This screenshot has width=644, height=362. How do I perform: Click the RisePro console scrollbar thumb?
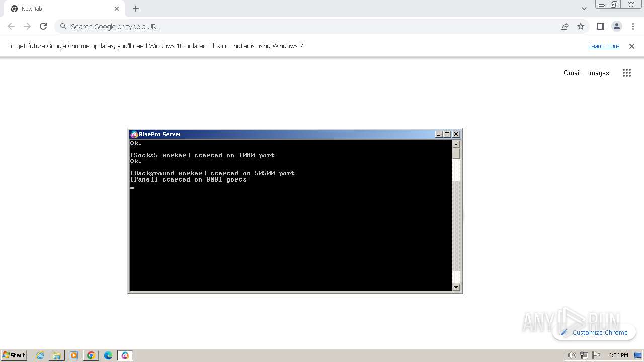click(456, 154)
